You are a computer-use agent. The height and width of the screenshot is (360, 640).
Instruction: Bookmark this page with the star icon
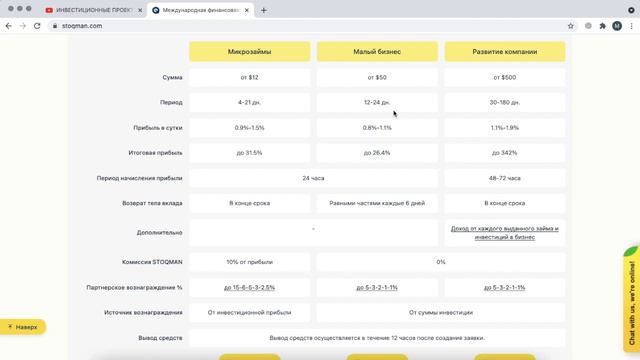571,26
